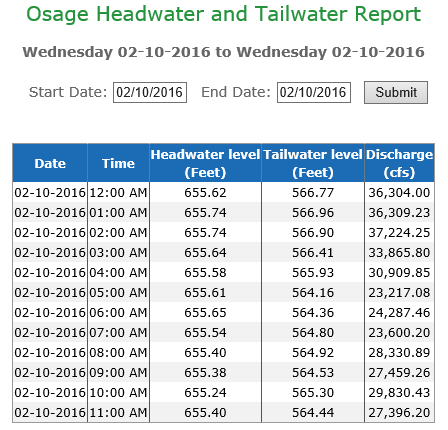Select discharge value 36,309.23

click(x=399, y=212)
